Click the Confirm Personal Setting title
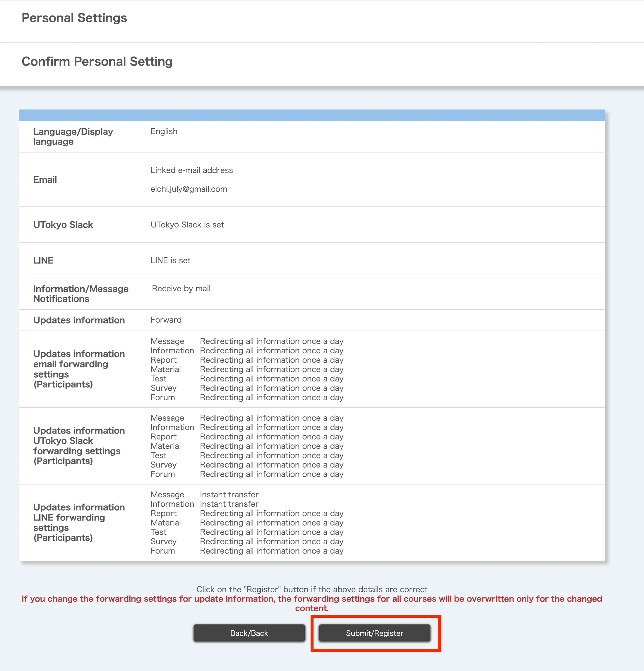Viewport: 644px width, 671px height. click(97, 61)
